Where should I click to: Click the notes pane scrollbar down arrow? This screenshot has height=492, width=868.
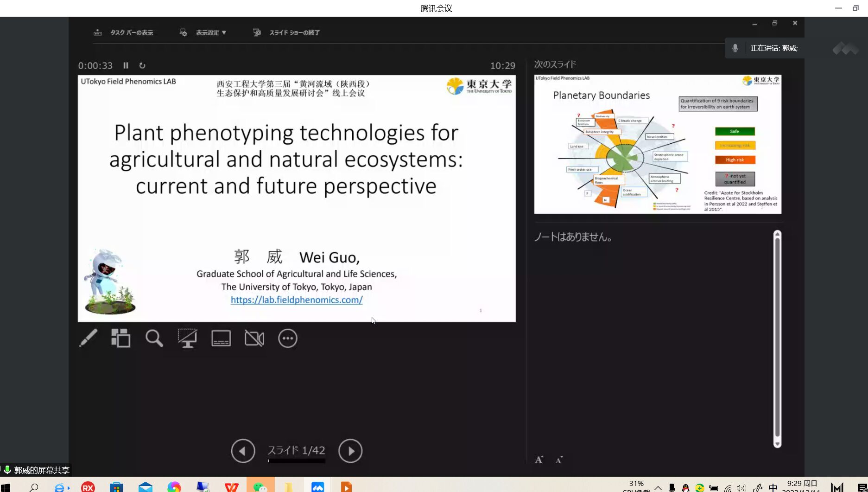coord(777,444)
